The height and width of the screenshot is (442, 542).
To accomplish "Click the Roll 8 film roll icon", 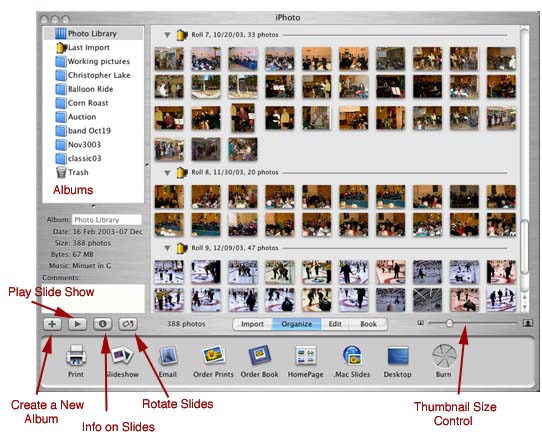I will (181, 172).
